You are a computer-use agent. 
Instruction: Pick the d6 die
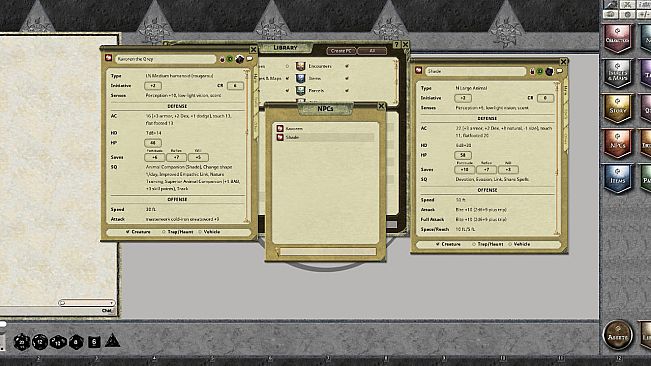coord(94,342)
